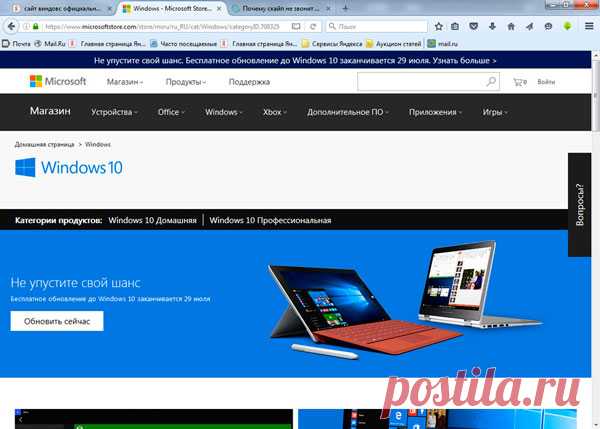The height and width of the screenshot is (429, 600).
Task: Go to the Firefox home page icon
Action: (x=511, y=26)
